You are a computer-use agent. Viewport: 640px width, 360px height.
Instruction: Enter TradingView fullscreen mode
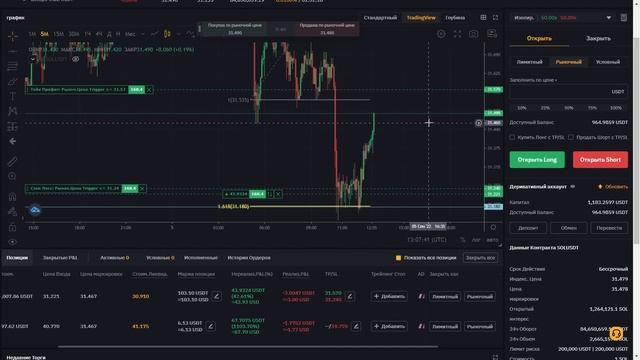pos(458,34)
